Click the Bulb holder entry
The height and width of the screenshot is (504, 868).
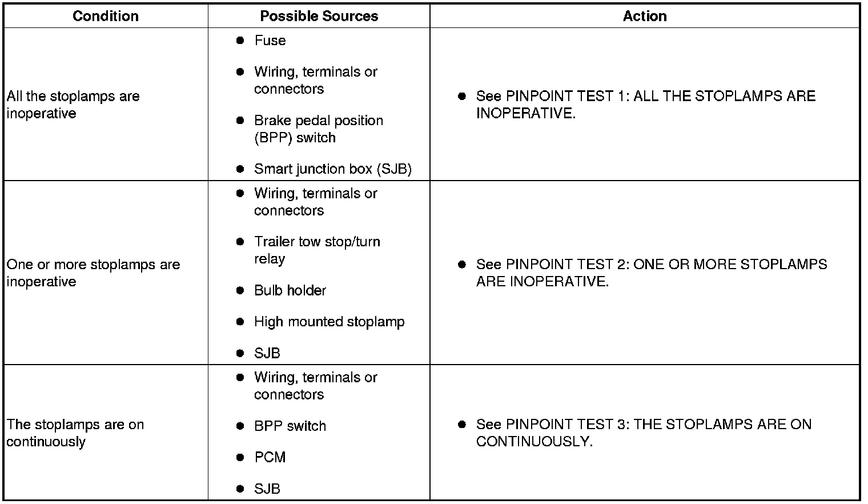[x=290, y=290]
